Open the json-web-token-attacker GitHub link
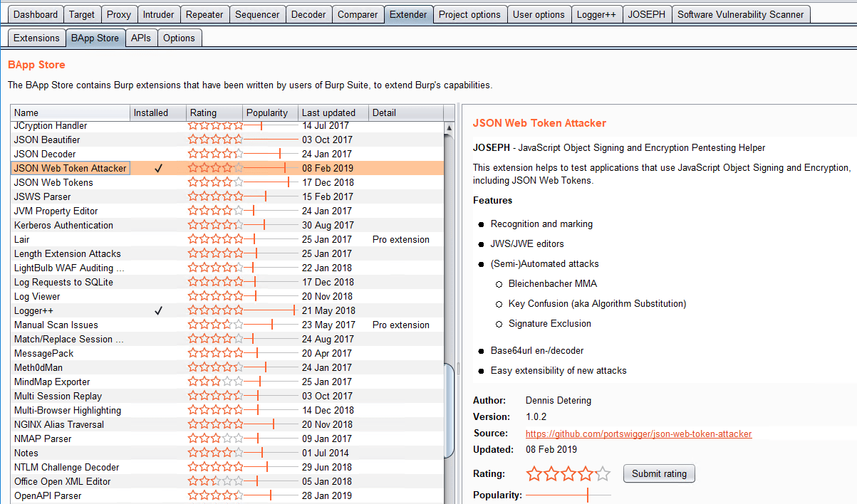Viewport: 857px width, 504px height. click(638, 434)
